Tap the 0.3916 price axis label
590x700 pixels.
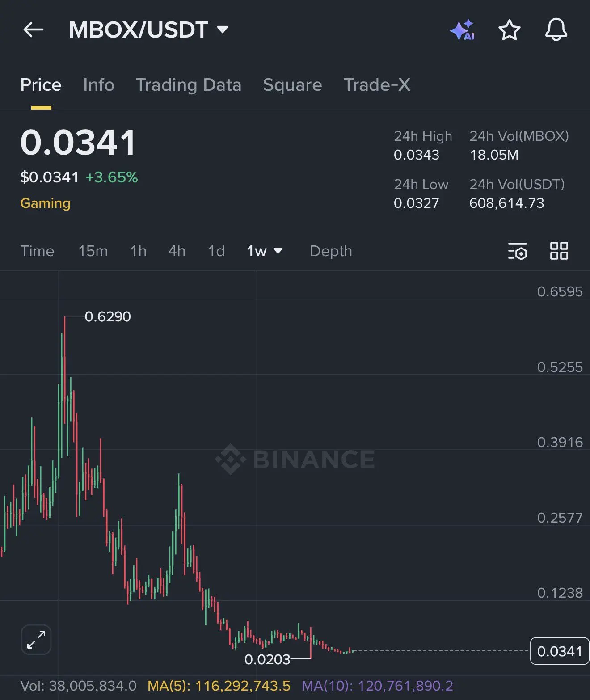560,442
